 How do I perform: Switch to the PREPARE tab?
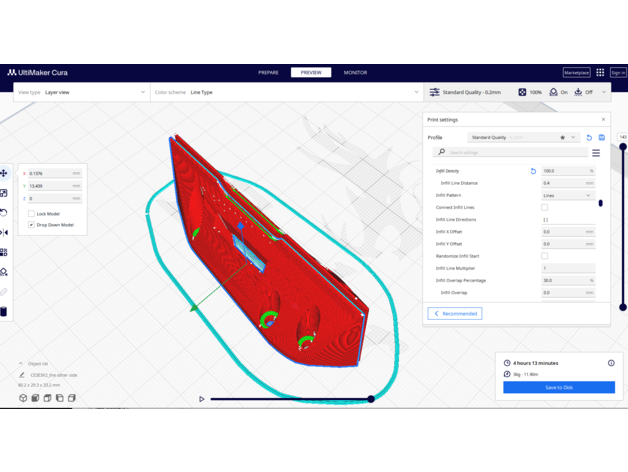tap(268, 73)
